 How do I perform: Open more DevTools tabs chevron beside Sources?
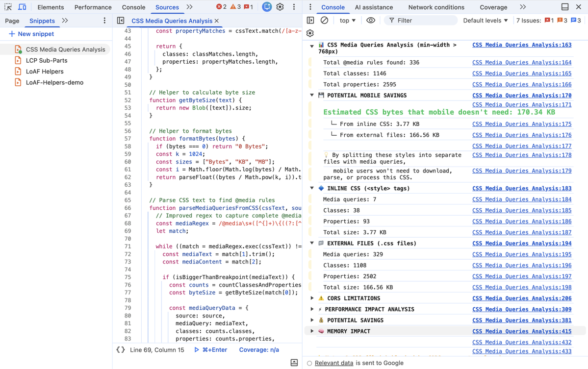(189, 7)
